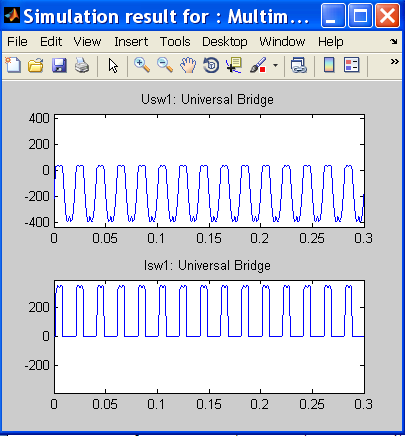405x436 pixels.
Task: Open the Desktop menu
Action: pos(225,42)
